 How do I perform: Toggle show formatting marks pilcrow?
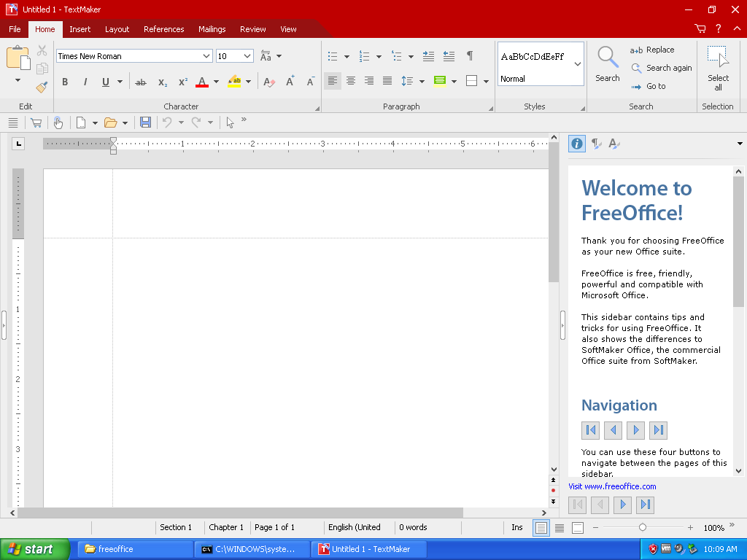pyautogui.click(x=470, y=56)
